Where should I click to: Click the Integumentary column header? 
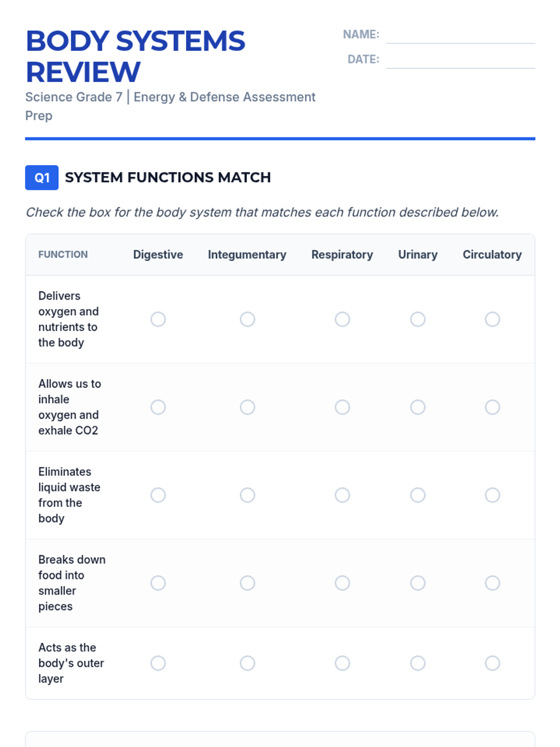(247, 254)
